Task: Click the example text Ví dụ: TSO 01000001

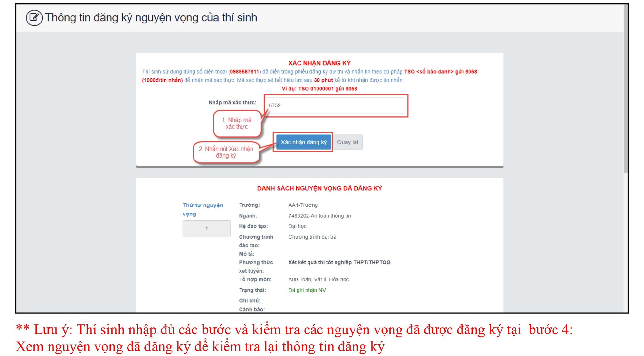Action: coord(319,89)
